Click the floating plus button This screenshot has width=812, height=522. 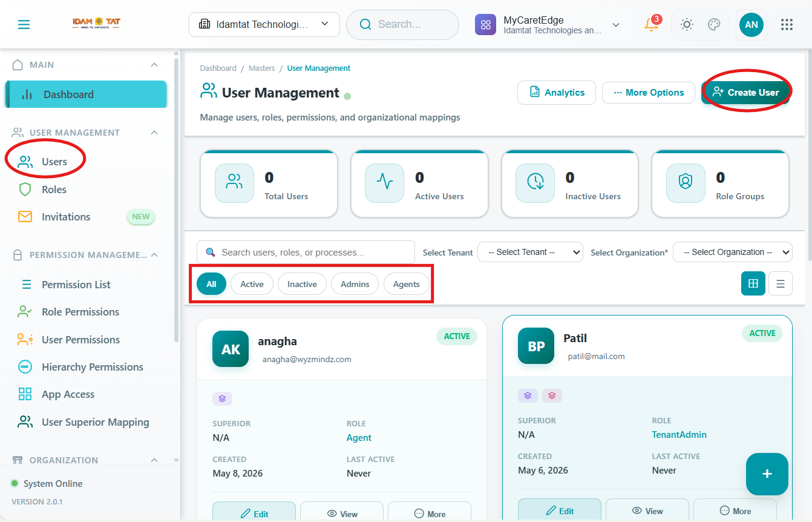click(x=767, y=474)
